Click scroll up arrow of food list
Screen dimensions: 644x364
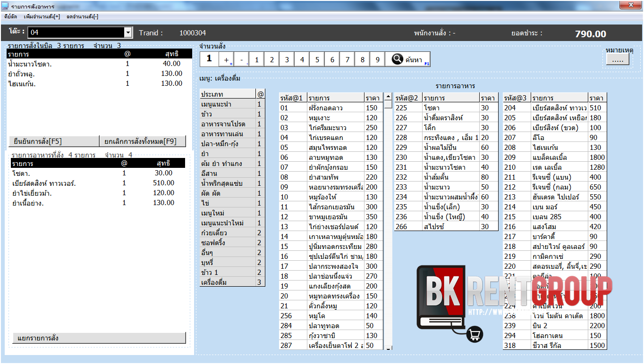pos(388,97)
